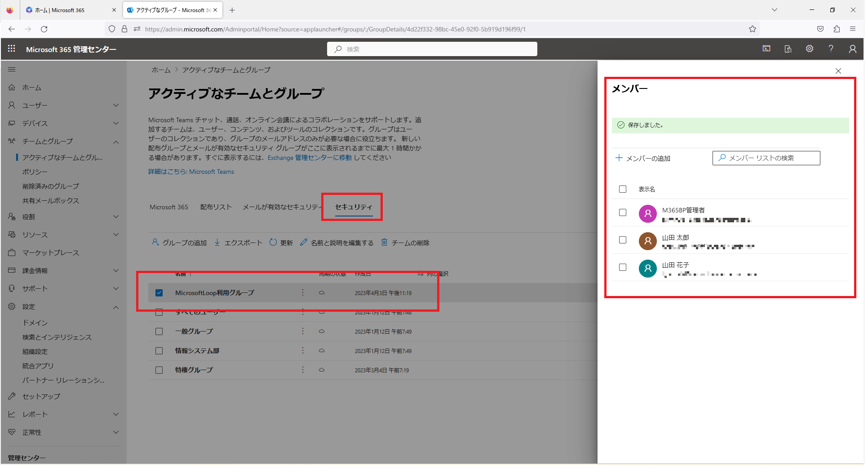Open the app launcher waffle icon
The height and width of the screenshot is (468, 868).
12,49
